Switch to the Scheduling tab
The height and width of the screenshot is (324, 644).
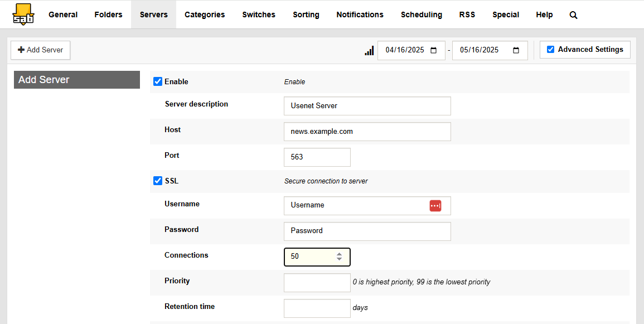(421, 14)
